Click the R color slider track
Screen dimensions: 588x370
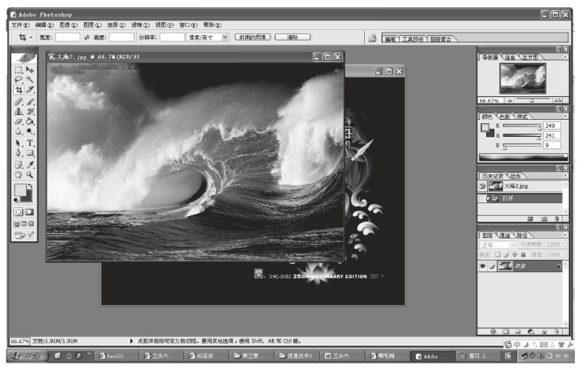(521, 126)
